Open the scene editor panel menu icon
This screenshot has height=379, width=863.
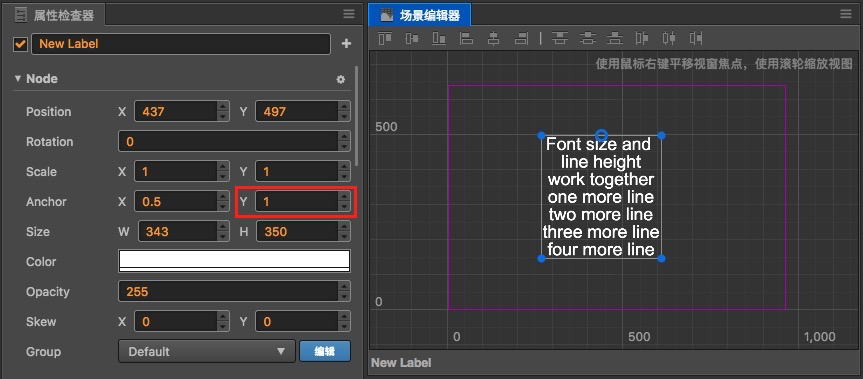[846, 14]
